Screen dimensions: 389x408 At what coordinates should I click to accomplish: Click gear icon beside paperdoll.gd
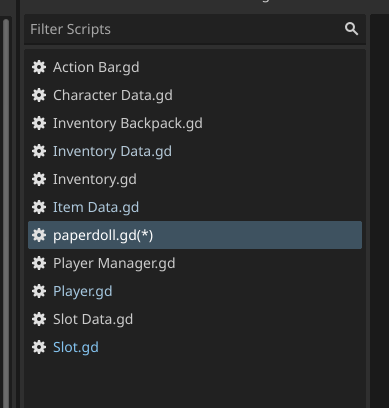click(x=39, y=235)
